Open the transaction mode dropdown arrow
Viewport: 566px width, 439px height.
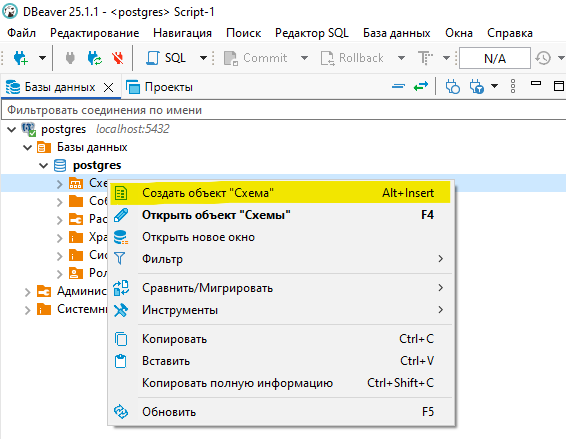click(x=447, y=58)
